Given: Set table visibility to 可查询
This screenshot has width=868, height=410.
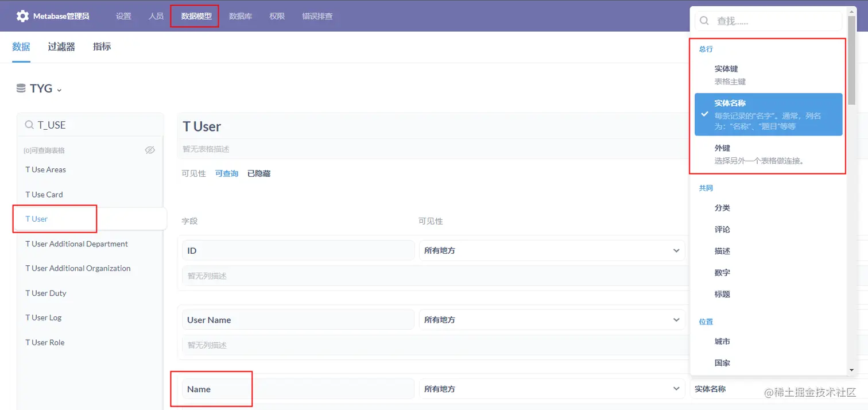Looking at the screenshot, I should tap(227, 173).
